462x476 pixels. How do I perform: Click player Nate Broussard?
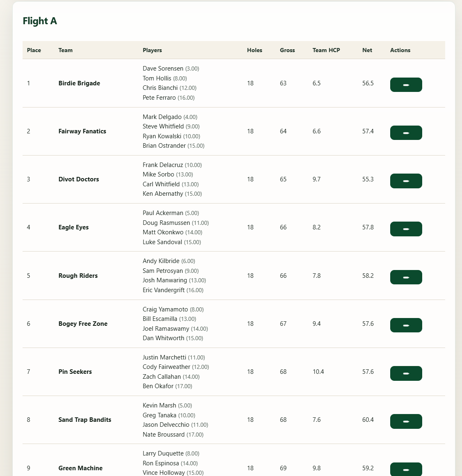click(164, 435)
